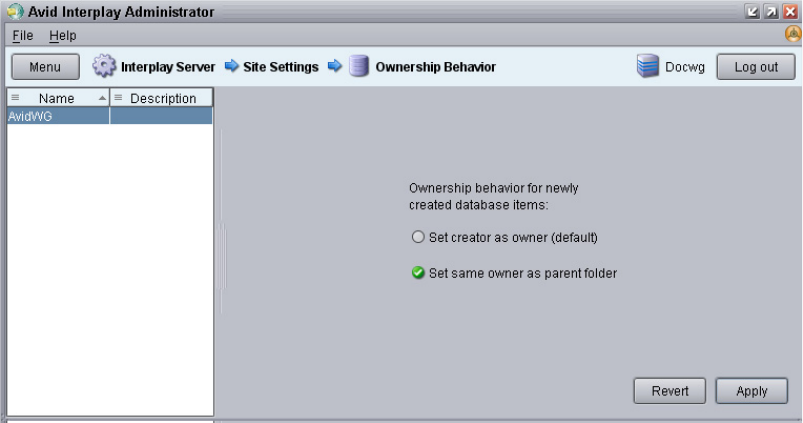Screen dimensions: 803x423
Task: Click the Ownership Behavior database icon
Action: 359,66
